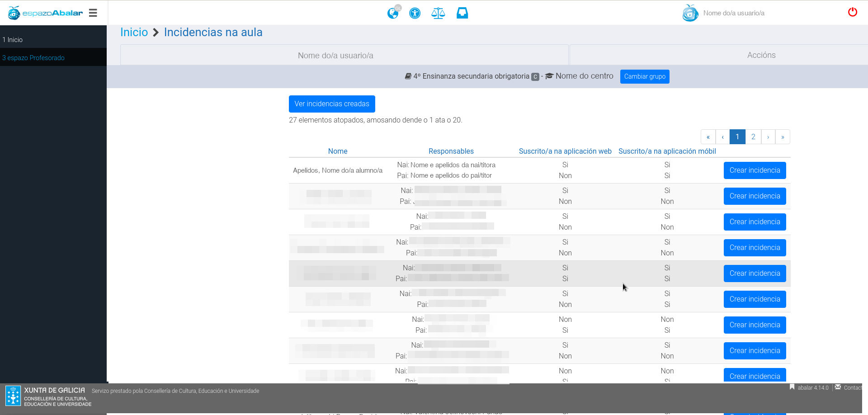The height and width of the screenshot is (415, 868).
Task: Select page 2 in pagination
Action: point(753,137)
